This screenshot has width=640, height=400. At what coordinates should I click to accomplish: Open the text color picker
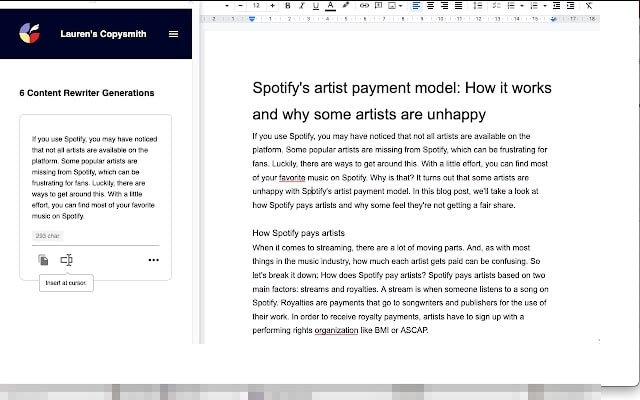point(330,5)
